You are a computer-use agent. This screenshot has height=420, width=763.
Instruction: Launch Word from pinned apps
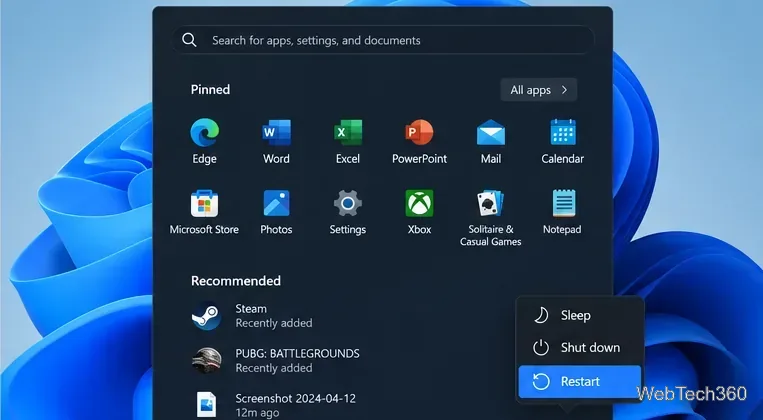point(276,132)
